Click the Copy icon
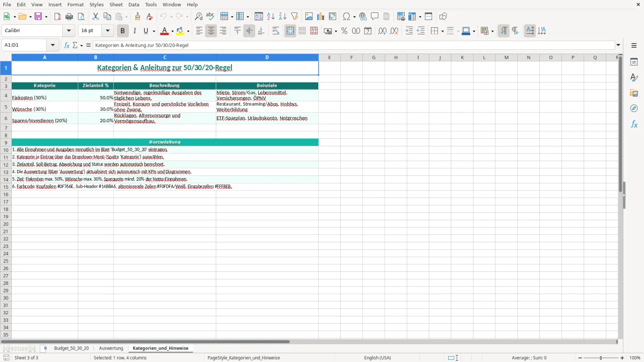 (x=107, y=17)
